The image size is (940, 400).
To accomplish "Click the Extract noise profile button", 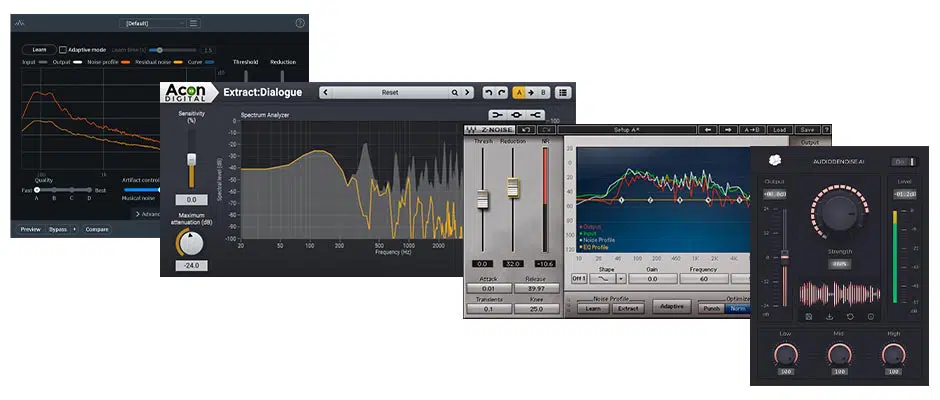I will click(x=628, y=308).
